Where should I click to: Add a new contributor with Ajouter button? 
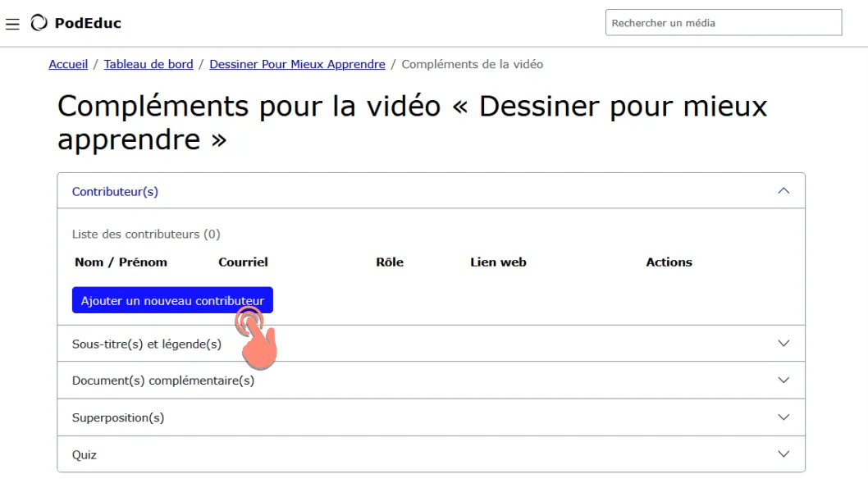click(172, 300)
